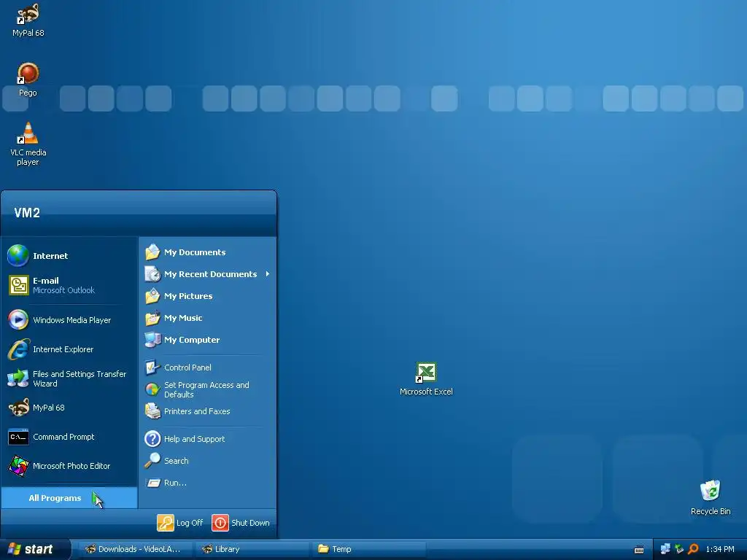Click the My Music text label

183,318
